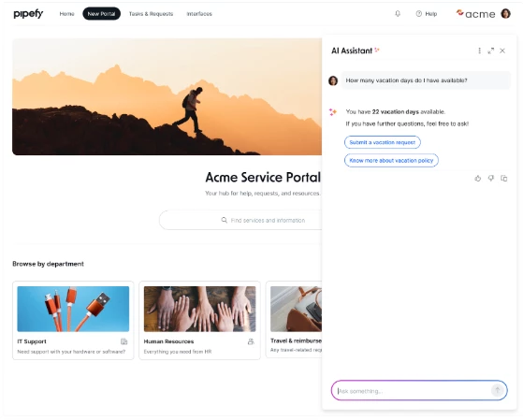Open the IT Support department card

[x=73, y=320]
